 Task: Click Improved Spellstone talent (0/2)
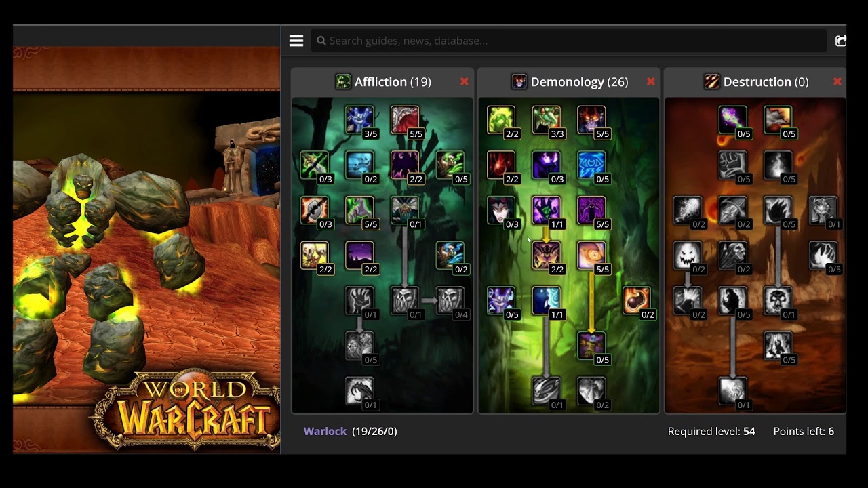591,391
